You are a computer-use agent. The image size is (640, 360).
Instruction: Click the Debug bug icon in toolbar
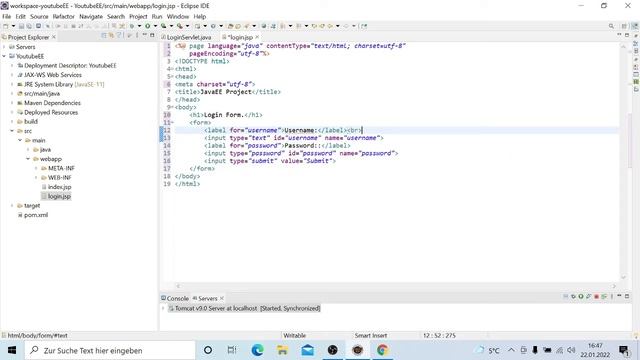click(132, 26)
